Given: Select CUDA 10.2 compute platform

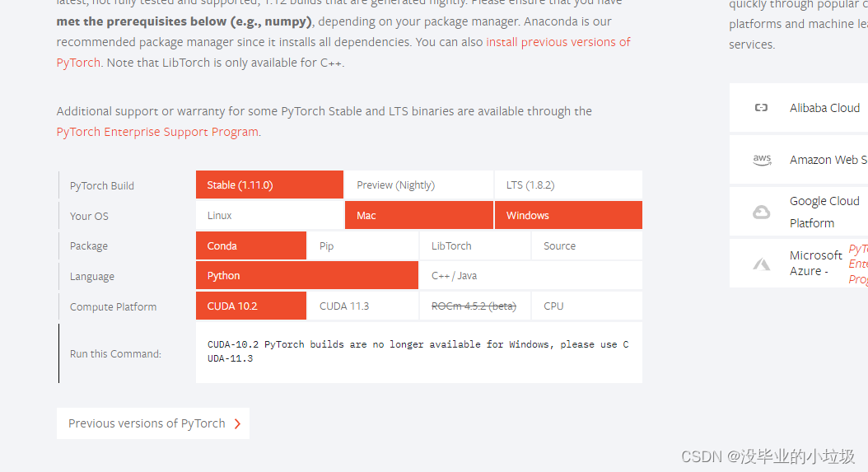Looking at the screenshot, I should 251,306.
